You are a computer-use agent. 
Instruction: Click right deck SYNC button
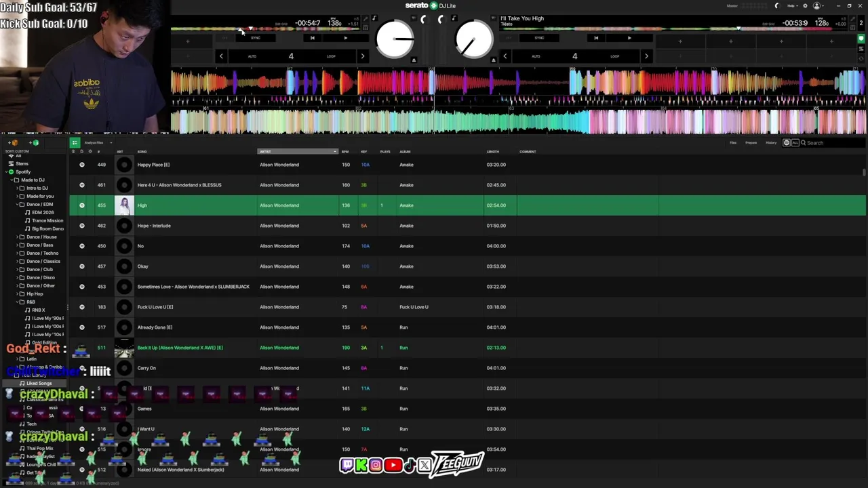539,38
